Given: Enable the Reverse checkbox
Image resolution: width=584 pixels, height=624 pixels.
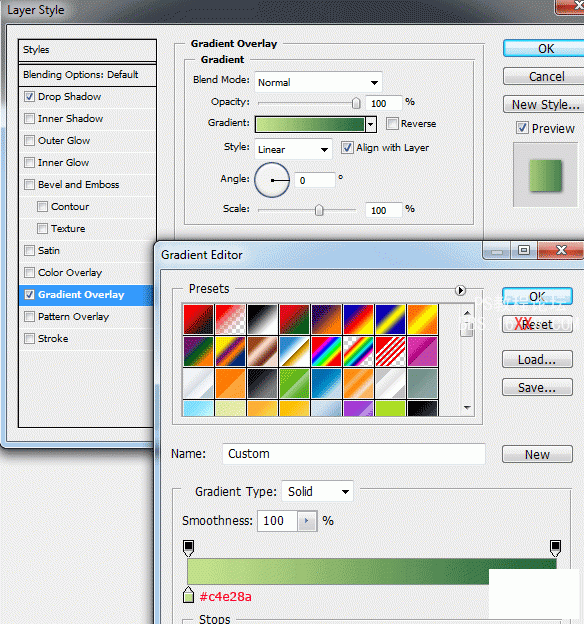Looking at the screenshot, I should 392,123.
